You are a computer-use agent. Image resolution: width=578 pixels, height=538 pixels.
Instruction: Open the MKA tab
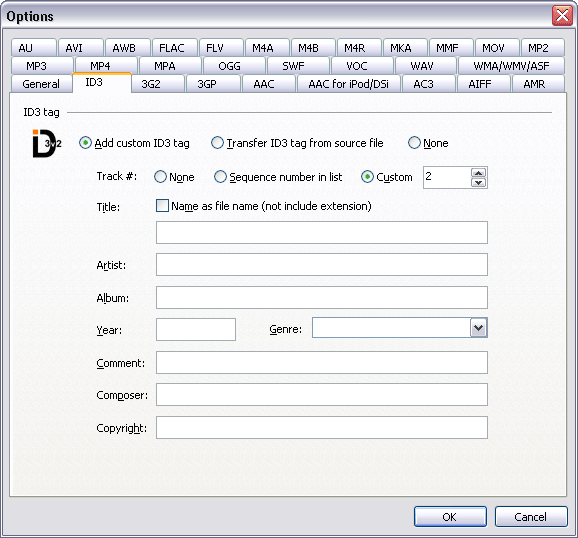[405, 48]
